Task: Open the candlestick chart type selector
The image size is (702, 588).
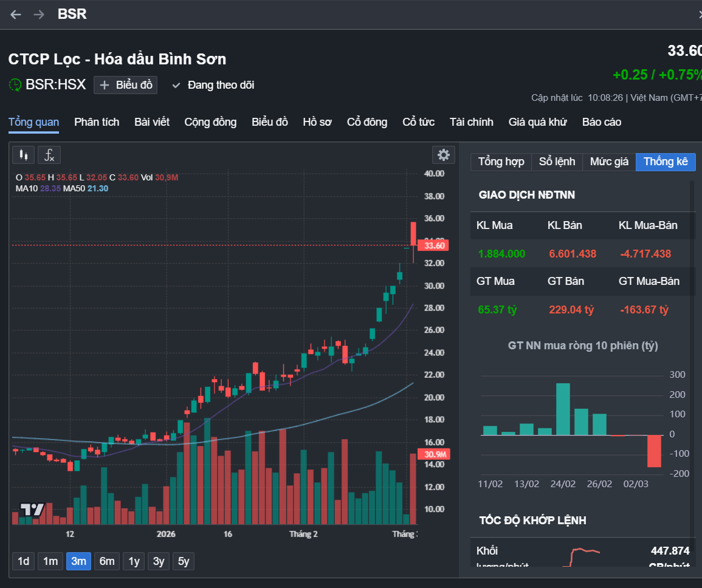Action: pos(24,155)
